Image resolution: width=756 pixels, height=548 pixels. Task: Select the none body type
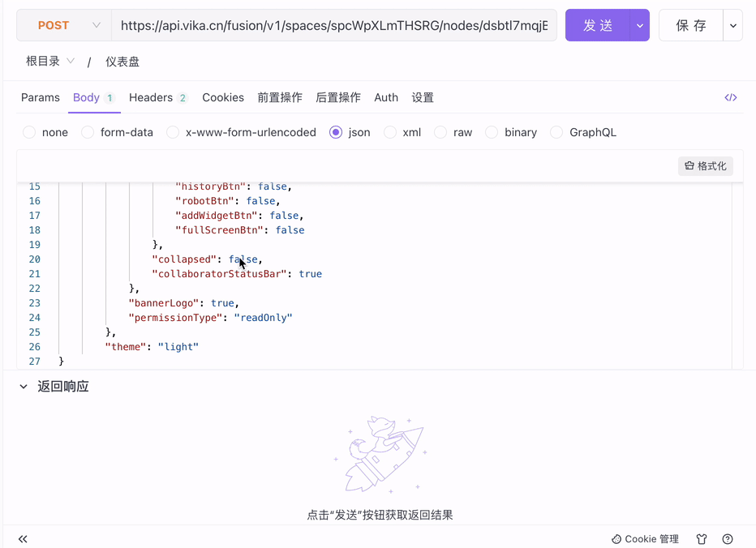click(x=30, y=132)
